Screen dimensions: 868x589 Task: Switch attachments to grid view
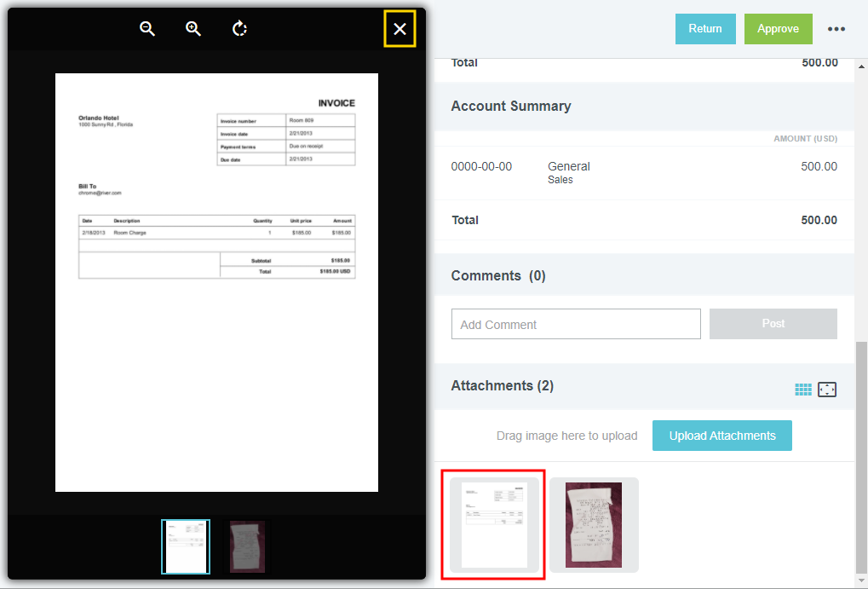803,390
